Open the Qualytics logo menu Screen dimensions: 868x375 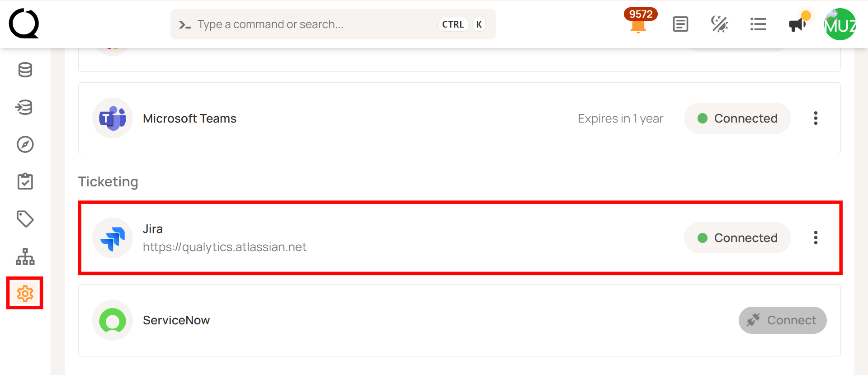click(24, 24)
